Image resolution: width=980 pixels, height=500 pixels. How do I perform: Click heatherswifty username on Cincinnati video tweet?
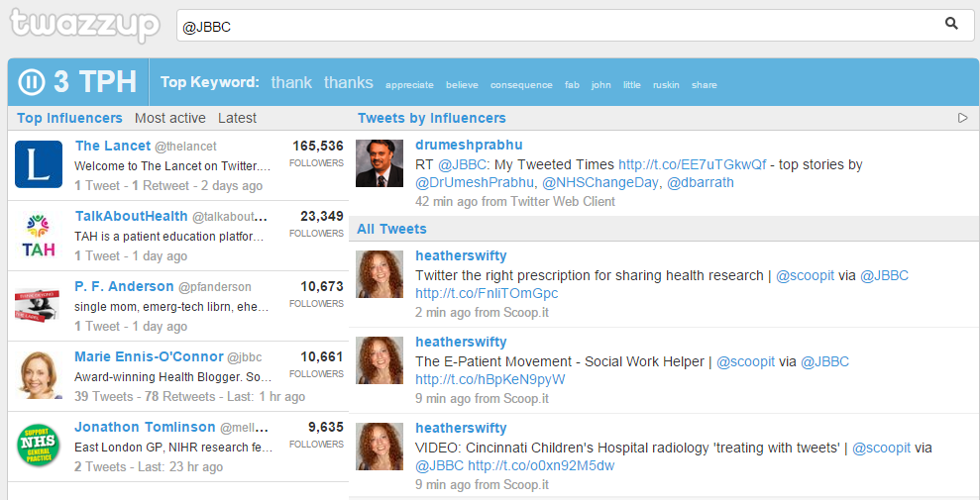click(x=461, y=428)
